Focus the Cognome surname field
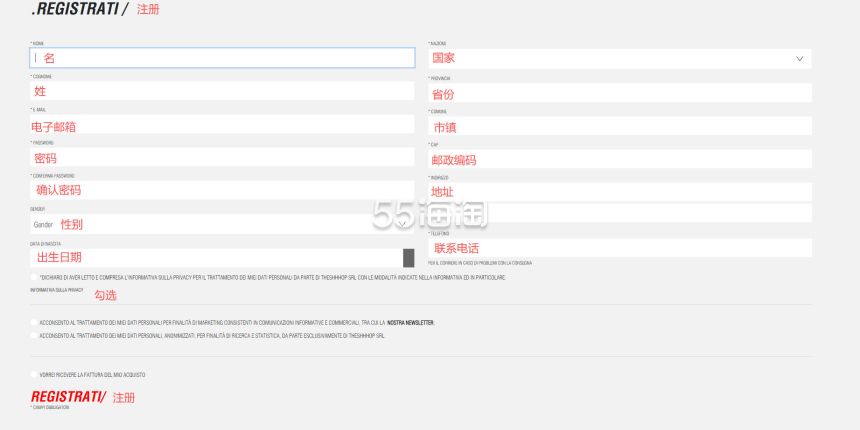The image size is (860, 430). pos(222,91)
